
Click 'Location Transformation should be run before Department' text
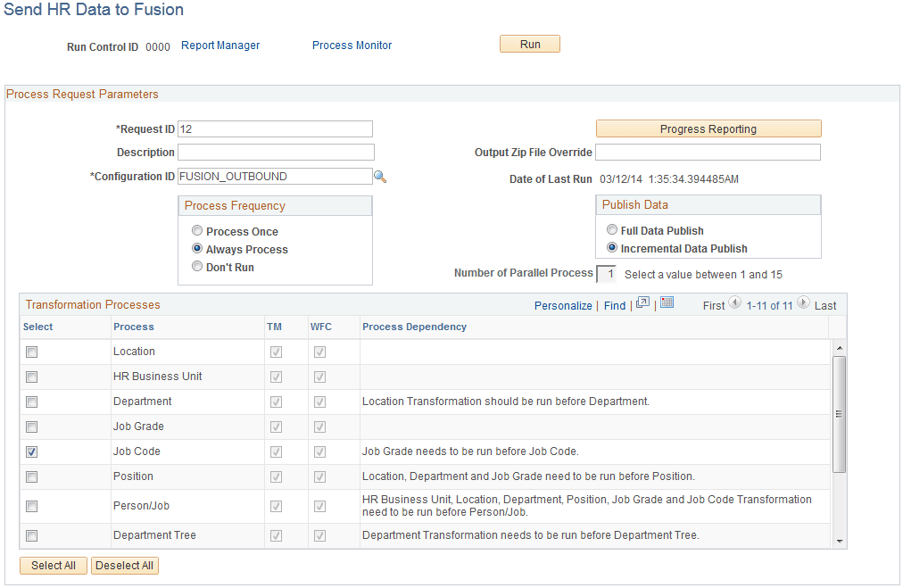click(x=506, y=402)
